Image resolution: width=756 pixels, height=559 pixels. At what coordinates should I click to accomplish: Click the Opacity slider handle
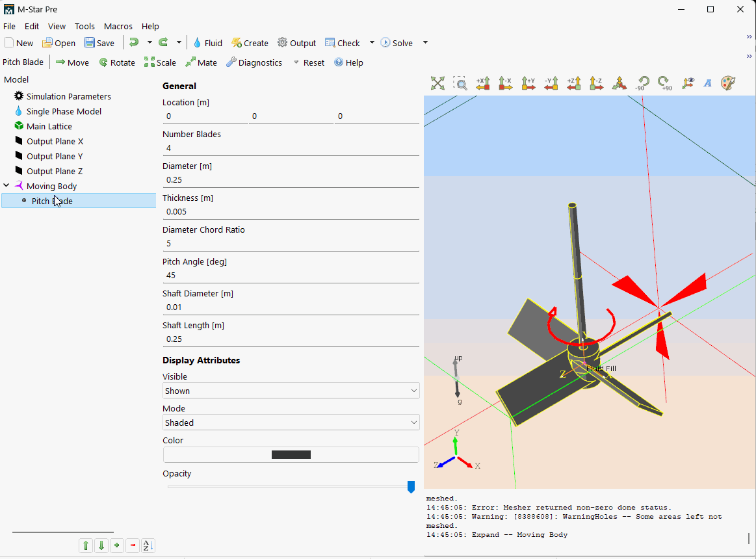pos(411,487)
